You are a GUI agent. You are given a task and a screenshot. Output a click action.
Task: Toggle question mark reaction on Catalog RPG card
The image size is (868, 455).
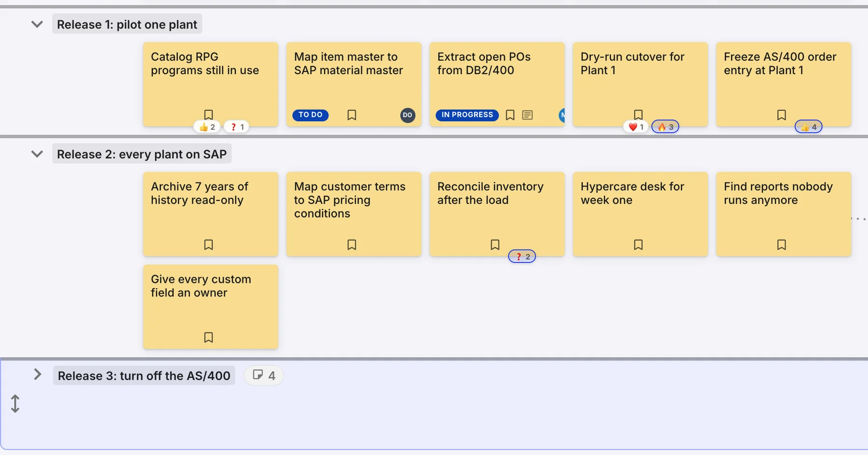[237, 127]
